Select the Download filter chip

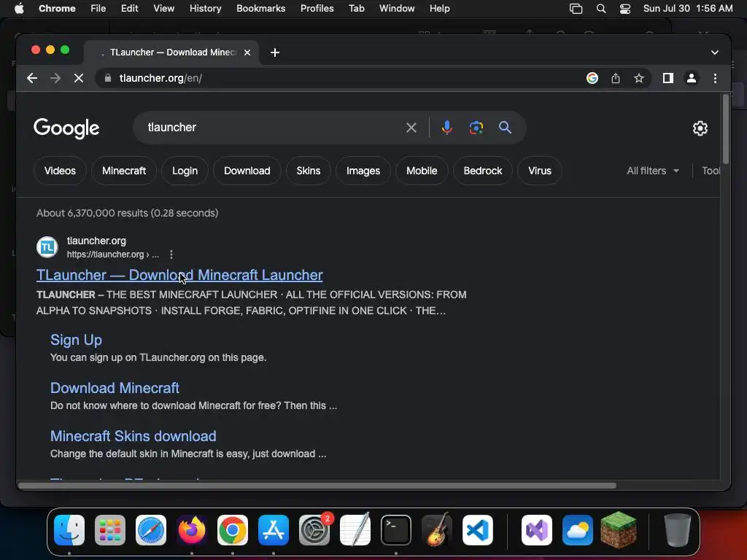(247, 171)
